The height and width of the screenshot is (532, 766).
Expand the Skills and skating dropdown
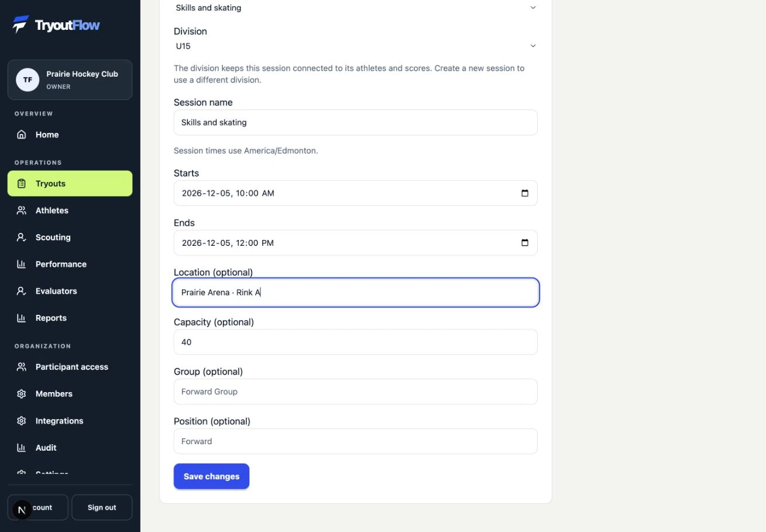(356, 8)
